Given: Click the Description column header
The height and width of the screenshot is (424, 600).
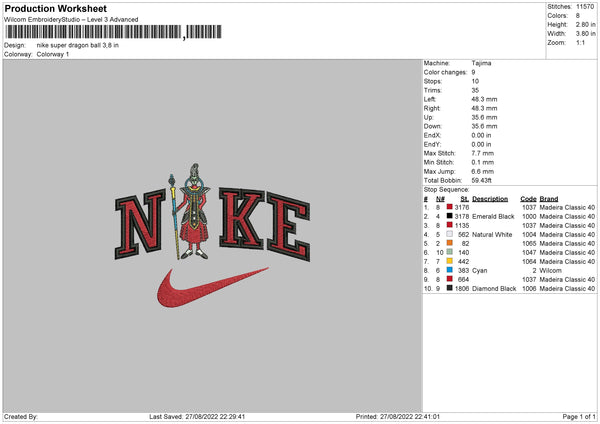Looking at the screenshot, I should tap(490, 199).
